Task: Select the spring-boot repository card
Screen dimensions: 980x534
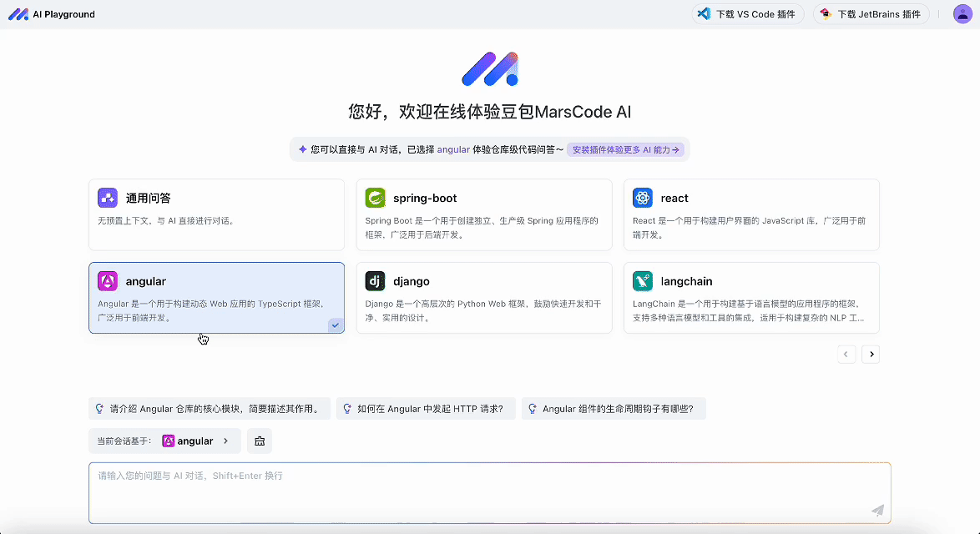Action: [x=484, y=214]
